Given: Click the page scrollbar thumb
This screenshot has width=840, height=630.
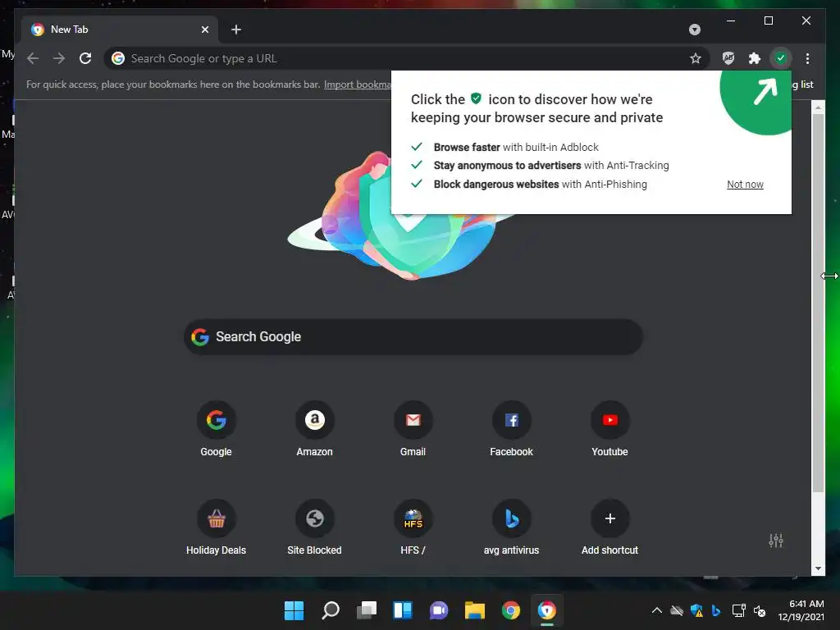Looking at the screenshot, I should [818, 303].
